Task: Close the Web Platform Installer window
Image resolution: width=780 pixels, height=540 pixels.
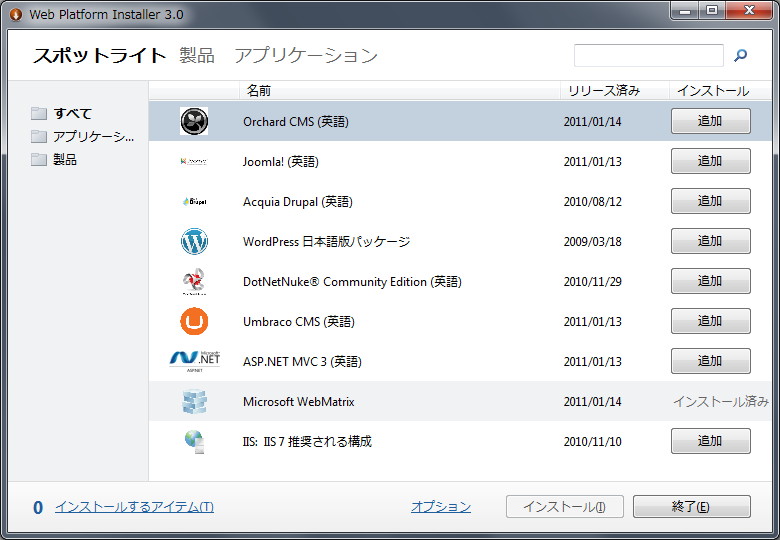Action: point(749,10)
